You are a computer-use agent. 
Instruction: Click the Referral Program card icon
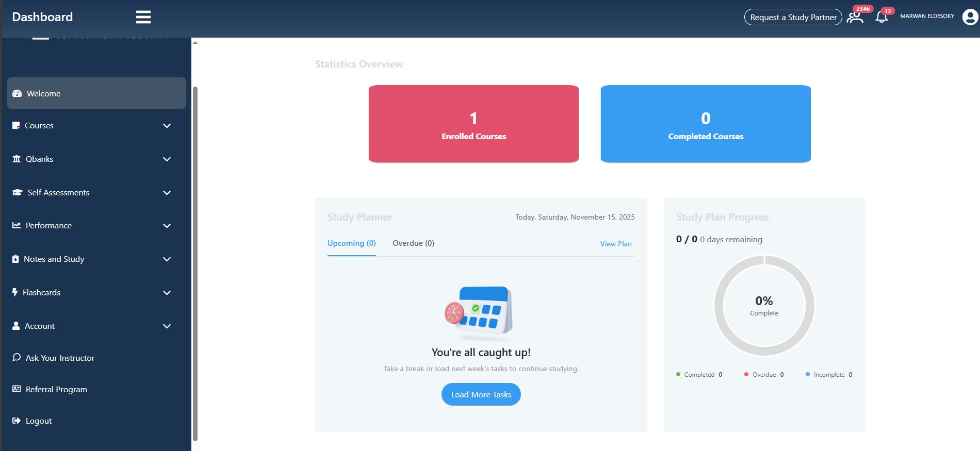[17, 389]
